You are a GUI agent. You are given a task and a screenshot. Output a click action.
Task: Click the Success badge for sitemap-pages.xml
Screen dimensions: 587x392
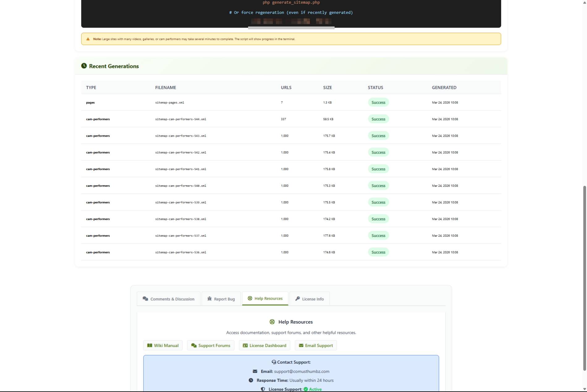click(x=378, y=102)
